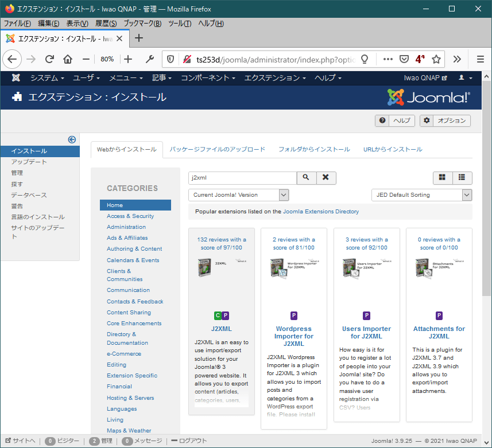This screenshot has height=448, width=492.
Task: Open Users Importer for J2XML link
Action: coord(366,333)
